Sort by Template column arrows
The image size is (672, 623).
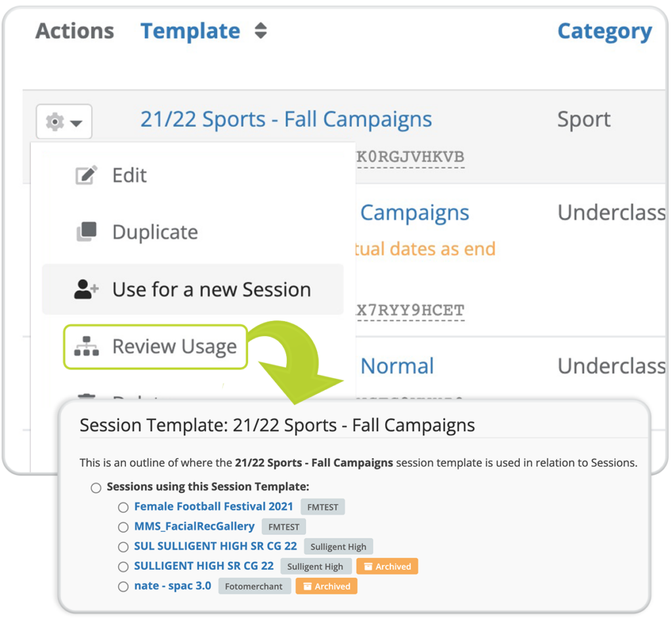point(261,31)
